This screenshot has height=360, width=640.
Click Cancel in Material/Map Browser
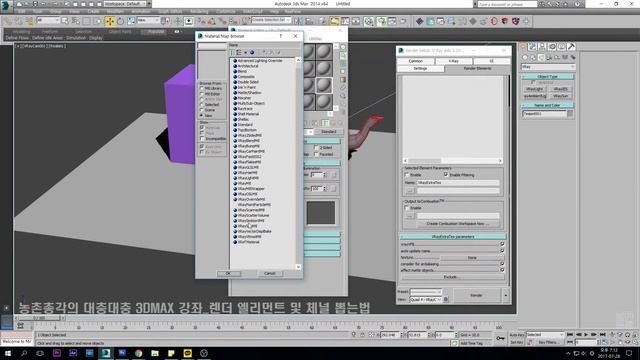[270, 273]
